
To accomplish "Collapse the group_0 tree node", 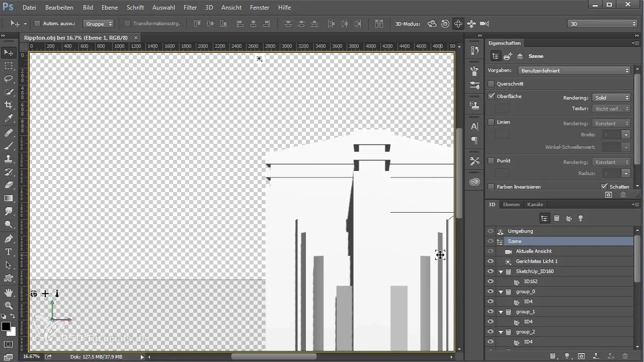I will (501, 292).
